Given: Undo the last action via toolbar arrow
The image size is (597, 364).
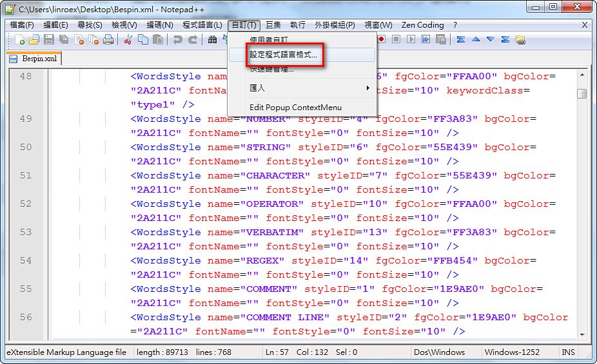Looking at the screenshot, I should tap(177, 39).
